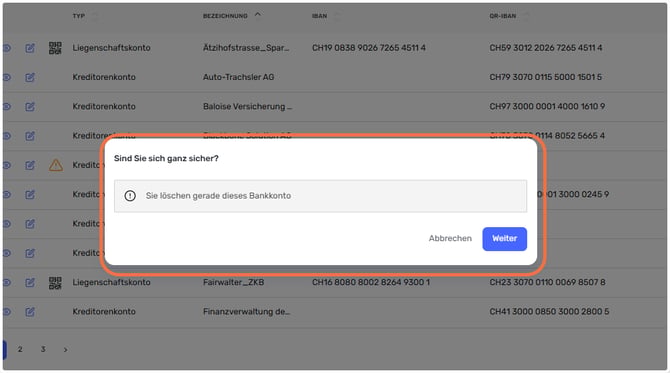670x373 pixels.
Task: Open edit icon for Finanzverwaltung row
Action: point(29,312)
